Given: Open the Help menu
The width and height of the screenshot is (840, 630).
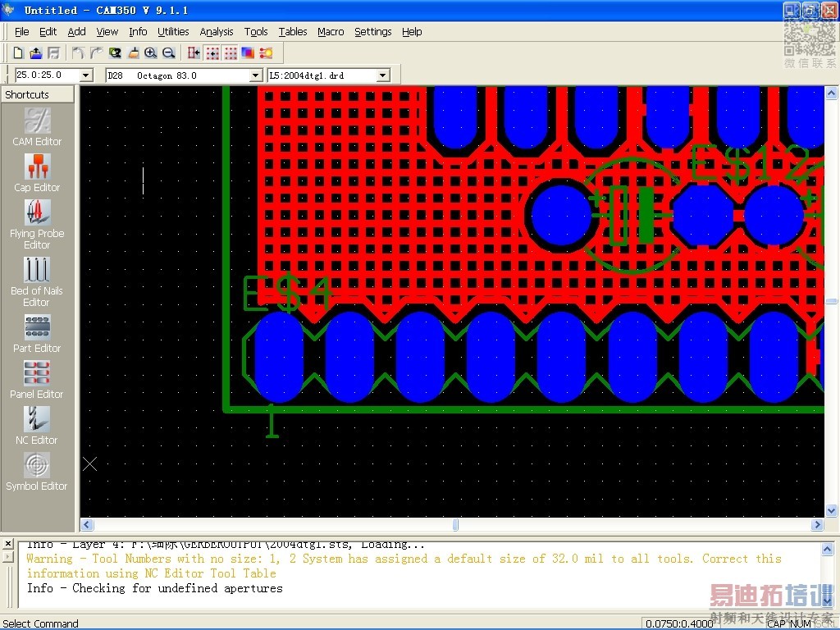Looking at the screenshot, I should (412, 32).
